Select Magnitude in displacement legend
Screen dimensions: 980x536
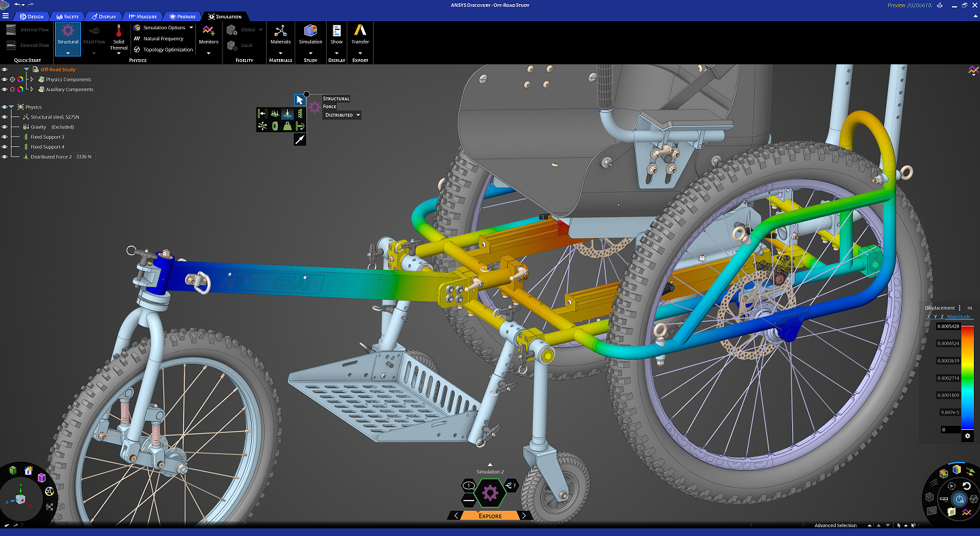click(x=959, y=316)
